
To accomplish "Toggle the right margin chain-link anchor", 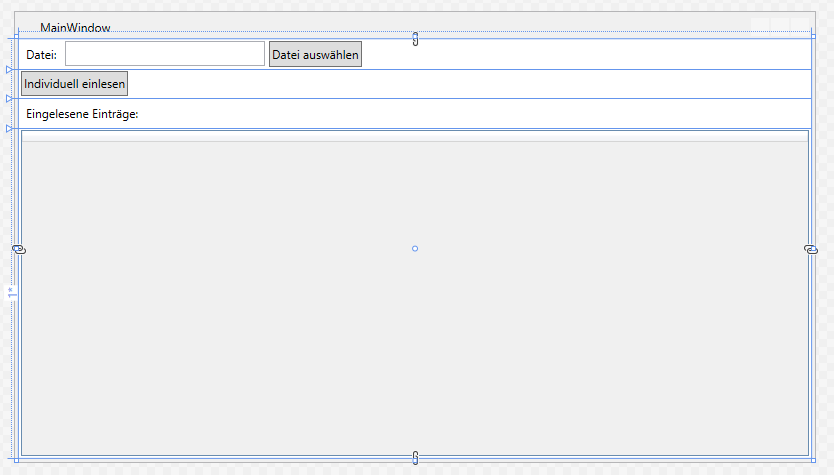I will pos(811,249).
